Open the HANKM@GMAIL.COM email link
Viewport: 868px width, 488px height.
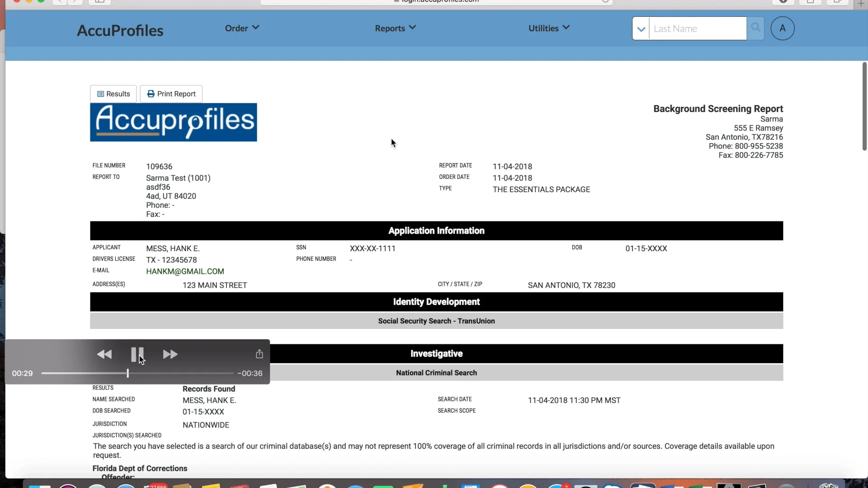coord(185,272)
